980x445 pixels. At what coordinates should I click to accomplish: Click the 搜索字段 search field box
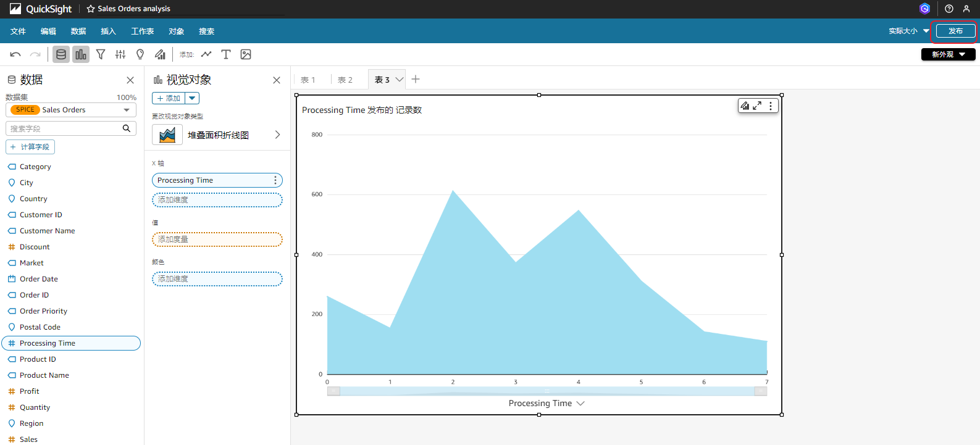pyautogui.click(x=65, y=128)
